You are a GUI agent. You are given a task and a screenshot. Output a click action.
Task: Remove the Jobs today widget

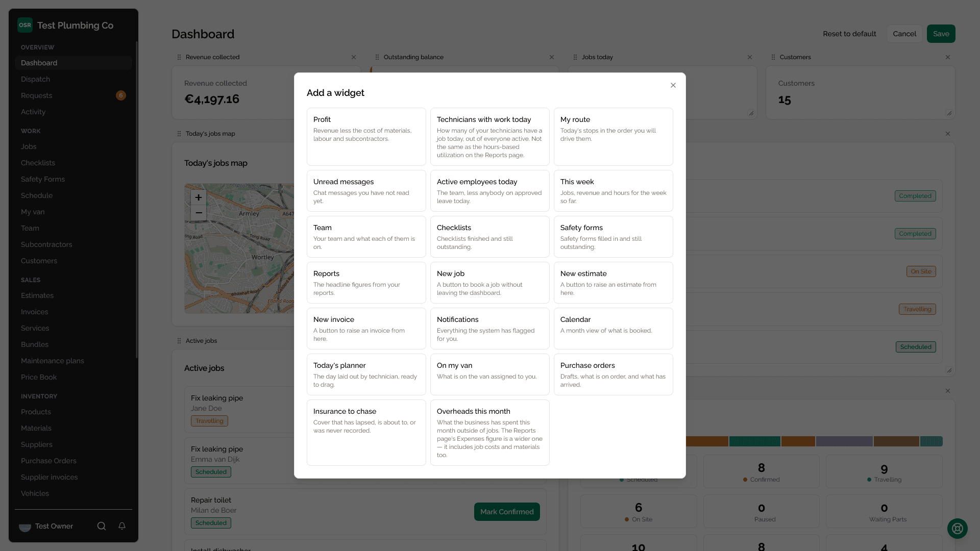[750, 57]
